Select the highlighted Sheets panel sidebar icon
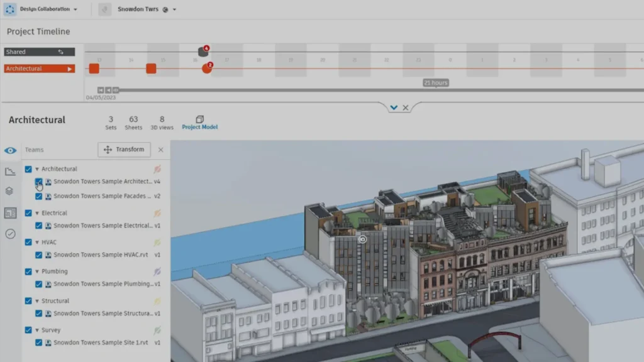Image resolution: width=644 pixels, height=362 pixels. point(9,213)
